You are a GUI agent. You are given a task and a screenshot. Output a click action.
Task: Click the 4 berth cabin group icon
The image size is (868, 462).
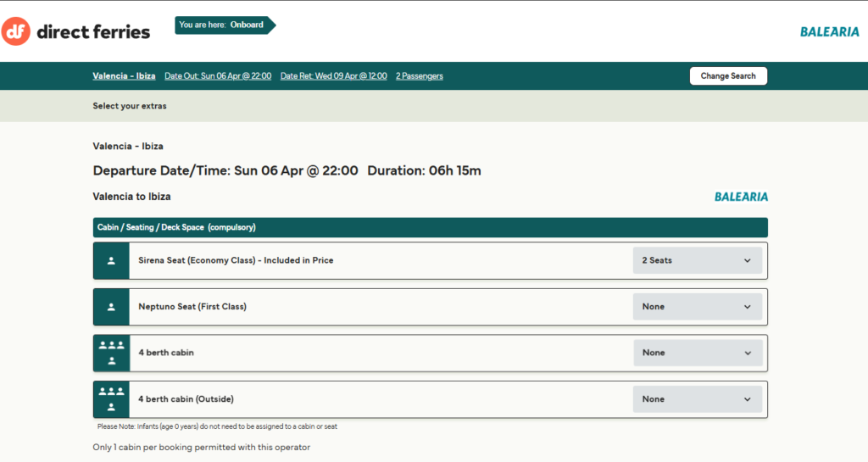pyautogui.click(x=111, y=353)
